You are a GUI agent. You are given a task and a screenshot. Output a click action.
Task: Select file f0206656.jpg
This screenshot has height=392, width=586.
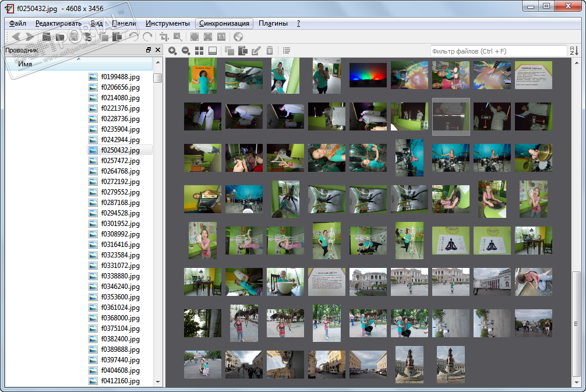pyautogui.click(x=120, y=87)
